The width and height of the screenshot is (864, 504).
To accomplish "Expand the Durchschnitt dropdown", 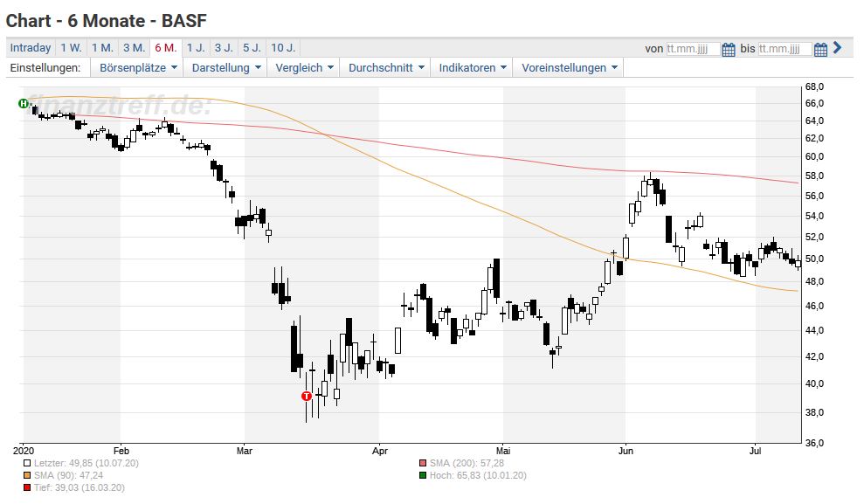I will point(386,68).
